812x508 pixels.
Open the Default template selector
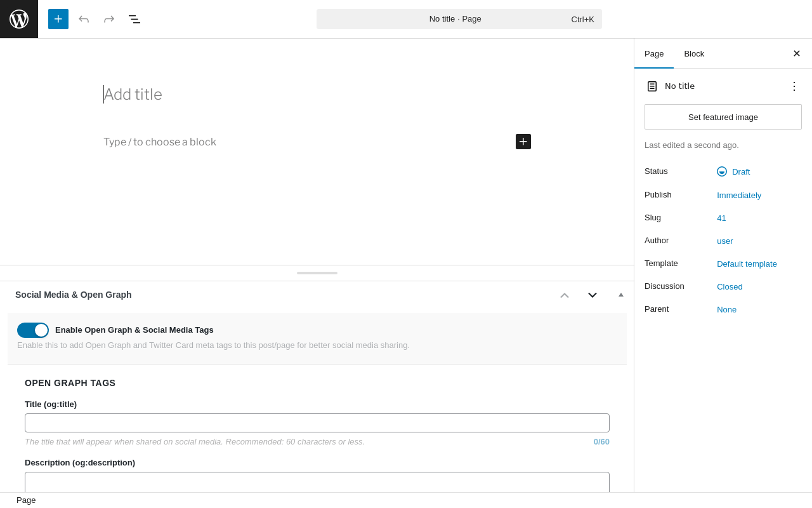747,264
